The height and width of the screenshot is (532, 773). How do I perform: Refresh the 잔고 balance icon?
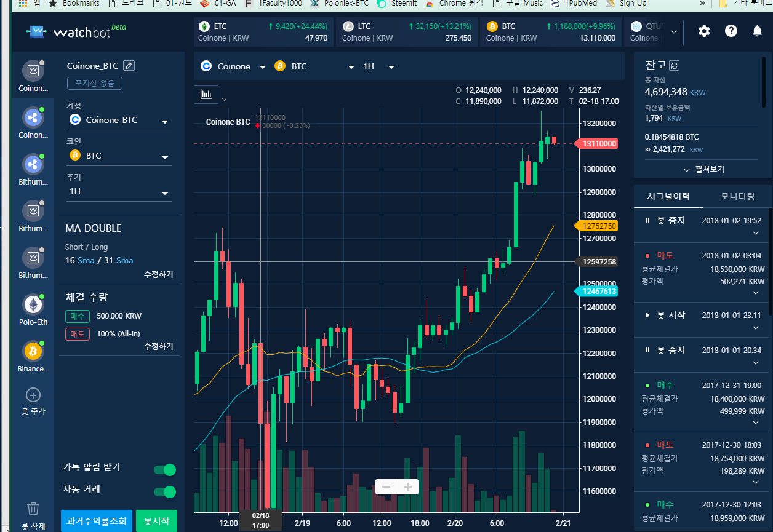click(x=675, y=65)
